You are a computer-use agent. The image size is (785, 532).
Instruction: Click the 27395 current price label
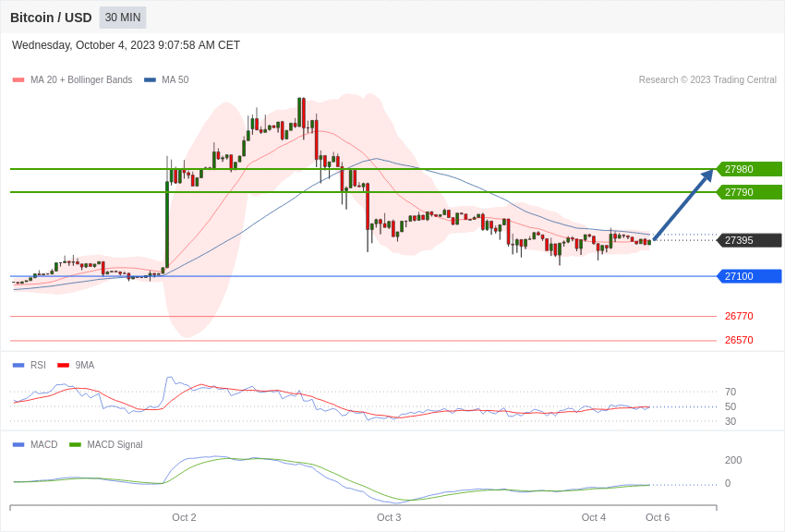tap(750, 240)
